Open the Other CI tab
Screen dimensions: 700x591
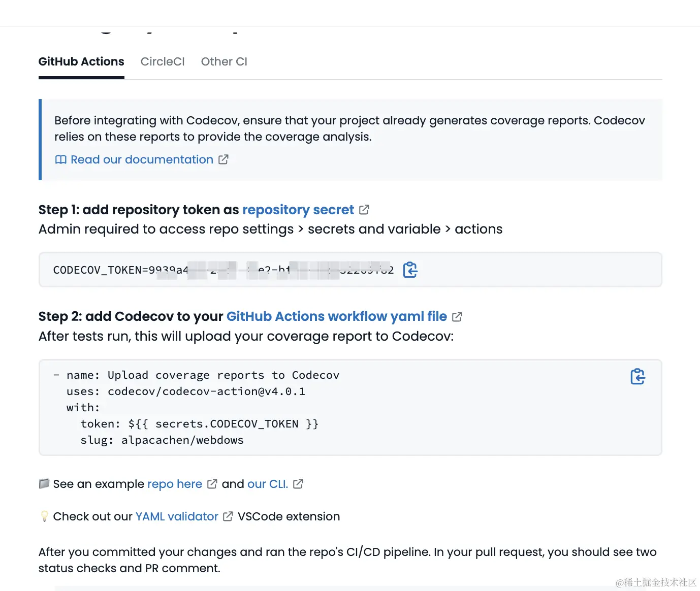224,62
